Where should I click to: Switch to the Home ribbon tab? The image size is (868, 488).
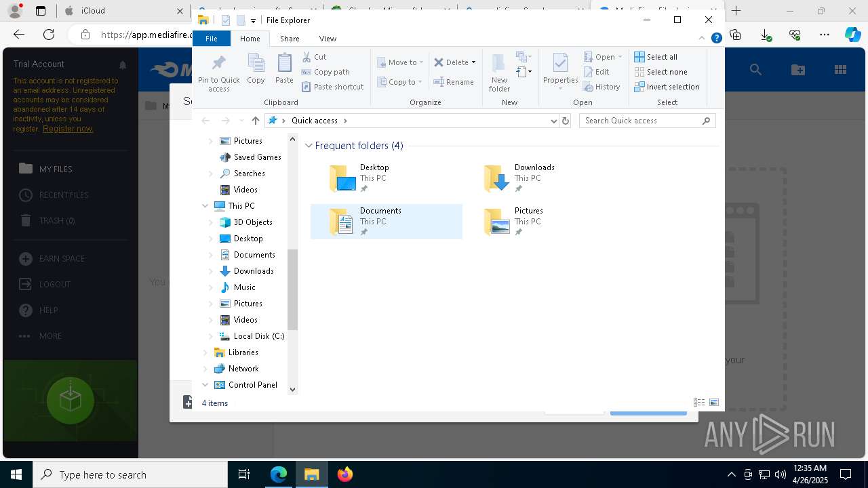coord(250,39)
